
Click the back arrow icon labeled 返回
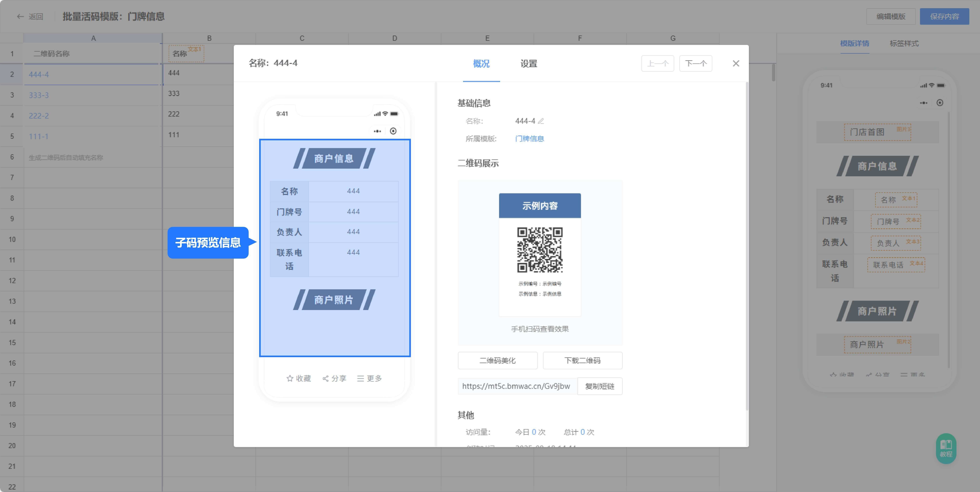20,16
